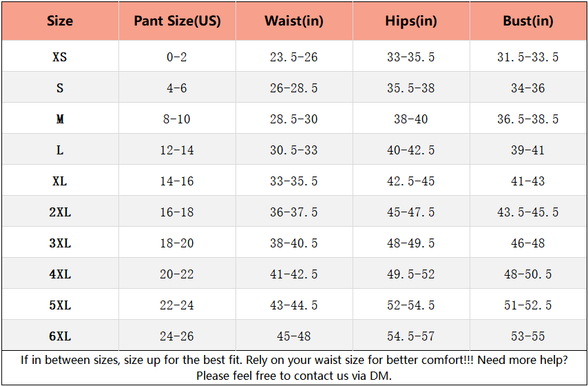588x386 pixels.
Task: Click waist value 30.5-33
Action: pyautogui.click(x=294, y=150)
